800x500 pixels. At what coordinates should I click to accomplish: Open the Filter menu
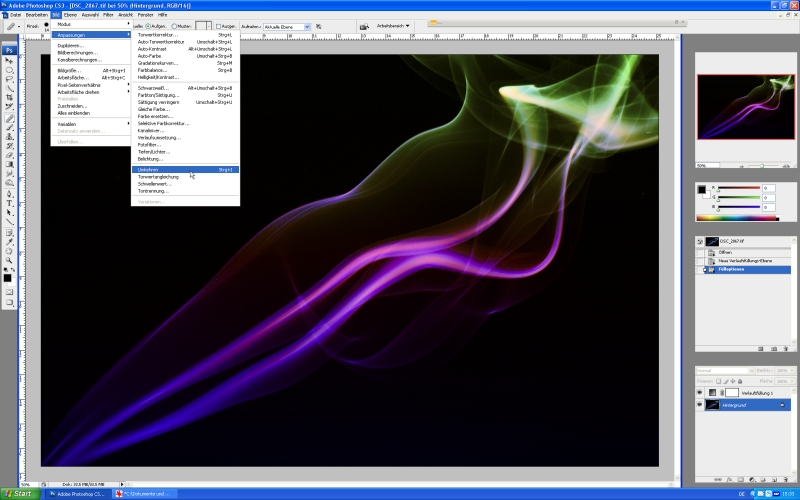click(x=108, y=15)
